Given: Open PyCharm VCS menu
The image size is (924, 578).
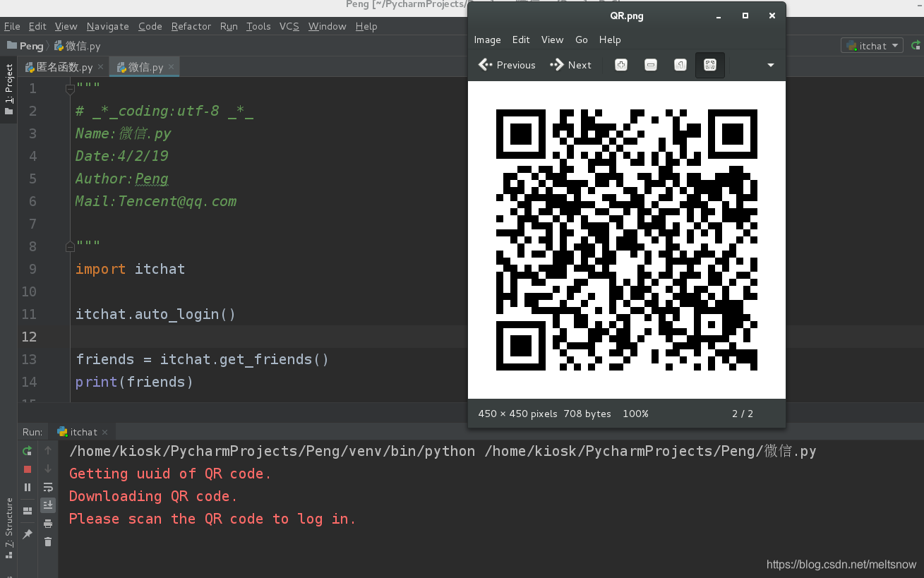Looking at the screenshot, I should (x=289, y=26).
